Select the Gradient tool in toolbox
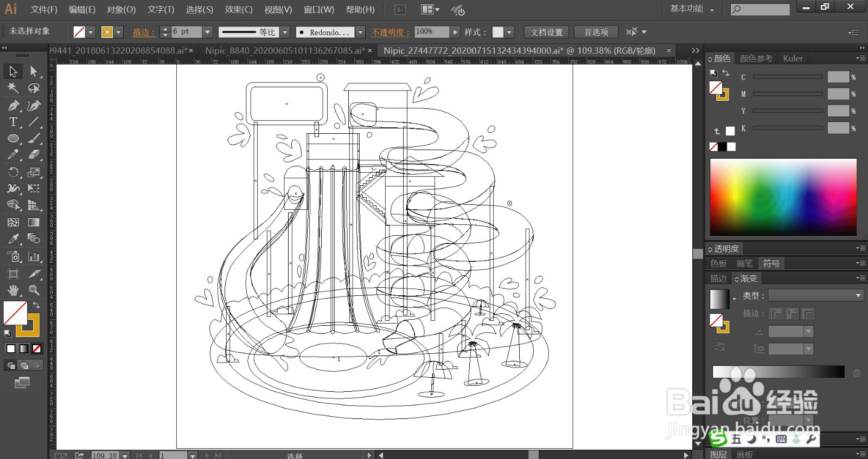This screenshot has width=868, height=459. click(x=34, y=222)
